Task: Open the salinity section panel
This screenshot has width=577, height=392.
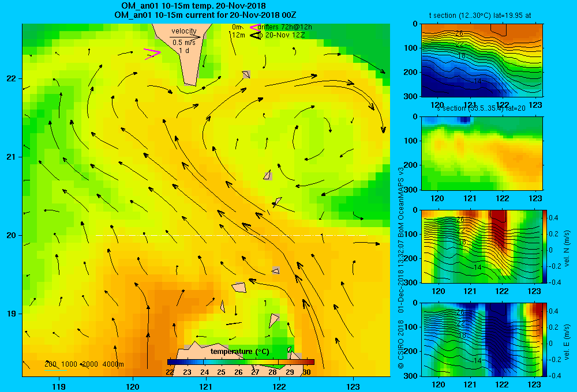Action: click(482, 153)
